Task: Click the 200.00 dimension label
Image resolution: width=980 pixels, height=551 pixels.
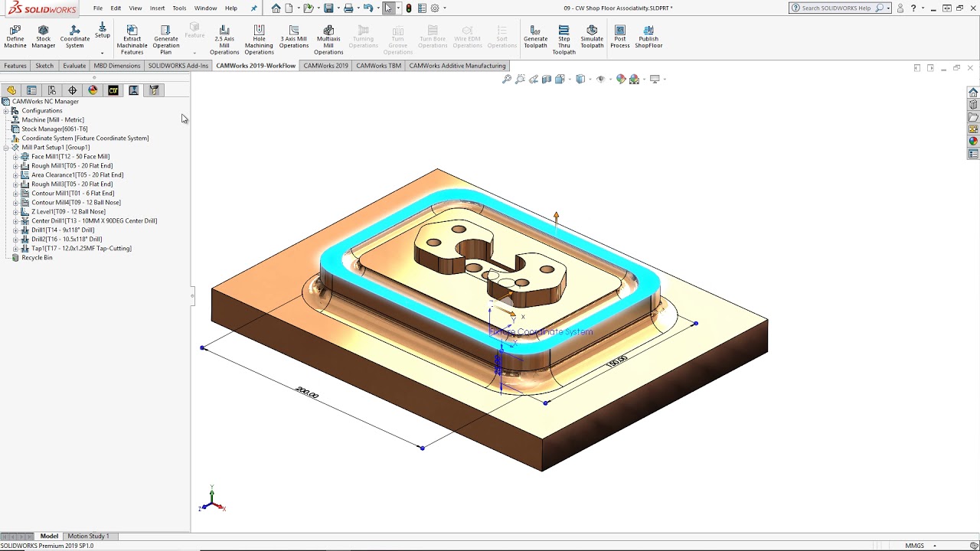Action: [307, 393]
